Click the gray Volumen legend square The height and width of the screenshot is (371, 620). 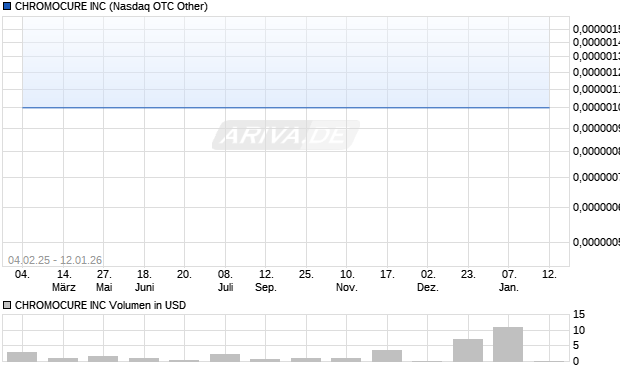click(7, 305)
